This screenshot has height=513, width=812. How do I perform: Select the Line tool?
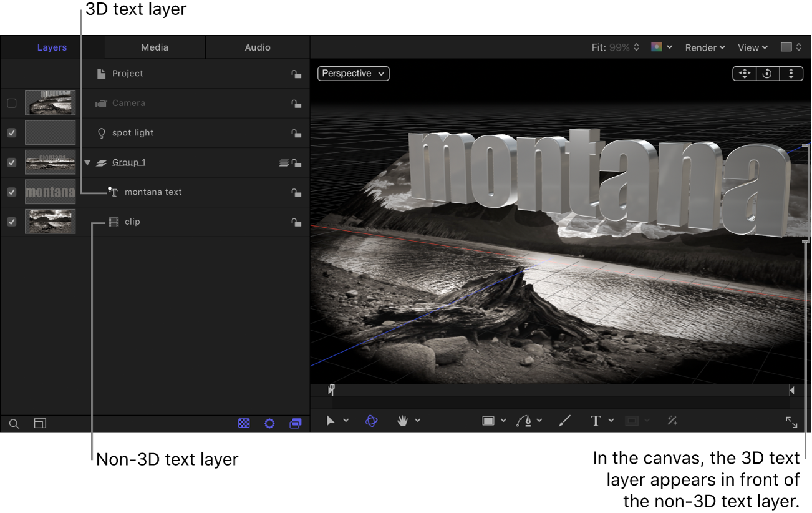[x=564, y=421]
